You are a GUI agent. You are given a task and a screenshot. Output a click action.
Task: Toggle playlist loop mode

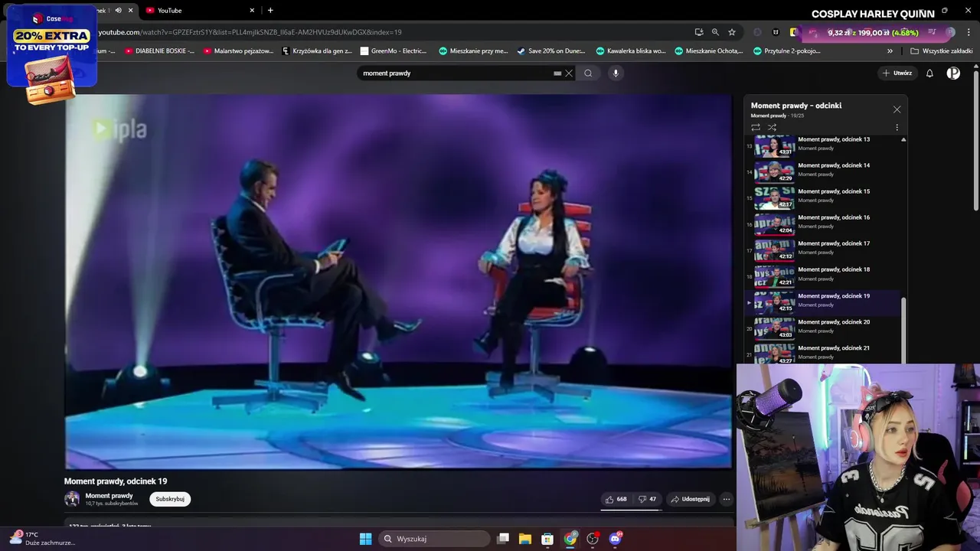click(756, 127)
